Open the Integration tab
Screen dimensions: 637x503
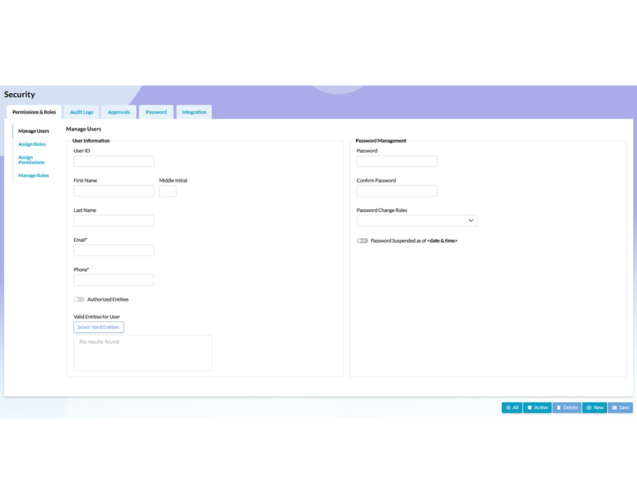[194, 112]
